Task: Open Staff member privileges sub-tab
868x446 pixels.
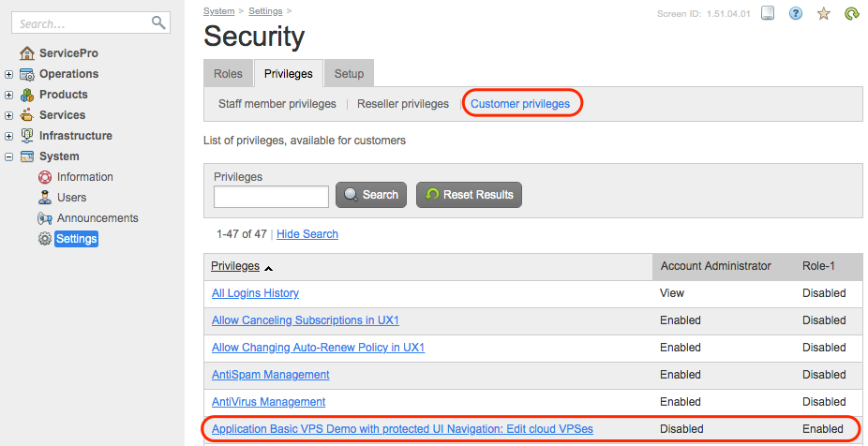Action: (277, 104)
